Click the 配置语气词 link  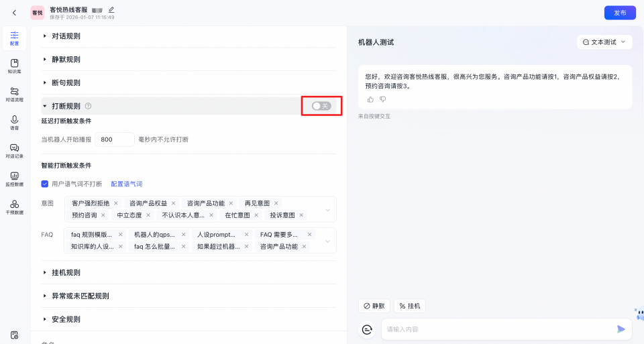pyautogui.click(x=126, y=184)
